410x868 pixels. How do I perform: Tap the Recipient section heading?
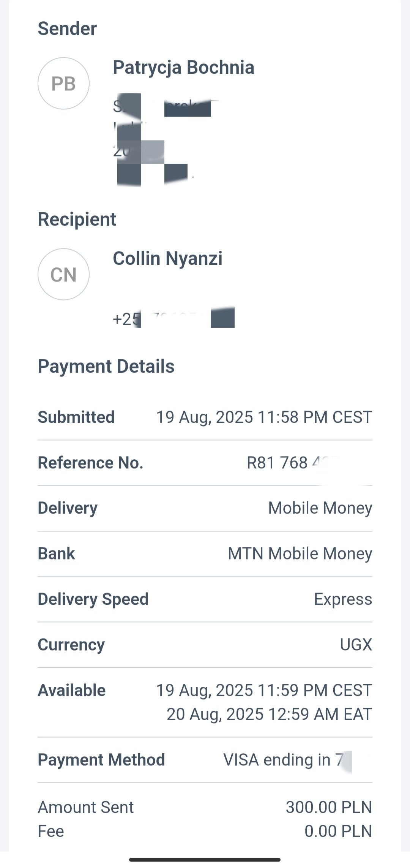click(77, 220)
